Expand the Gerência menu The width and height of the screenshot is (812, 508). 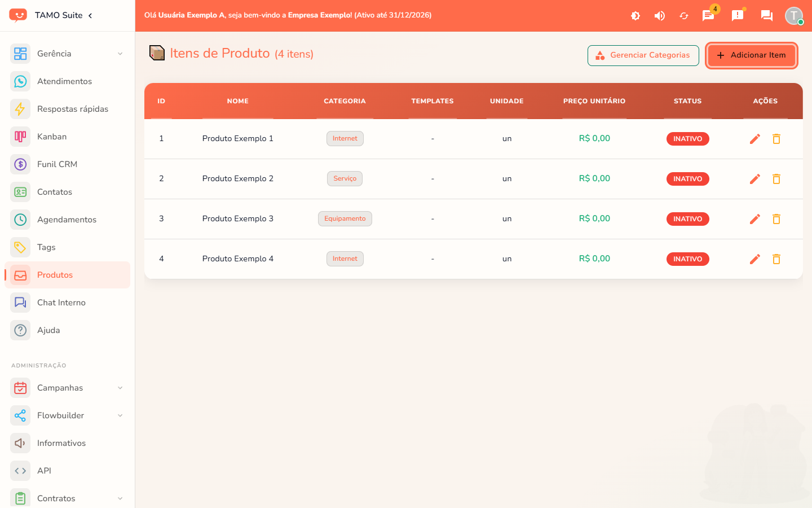tap(67, 54)
